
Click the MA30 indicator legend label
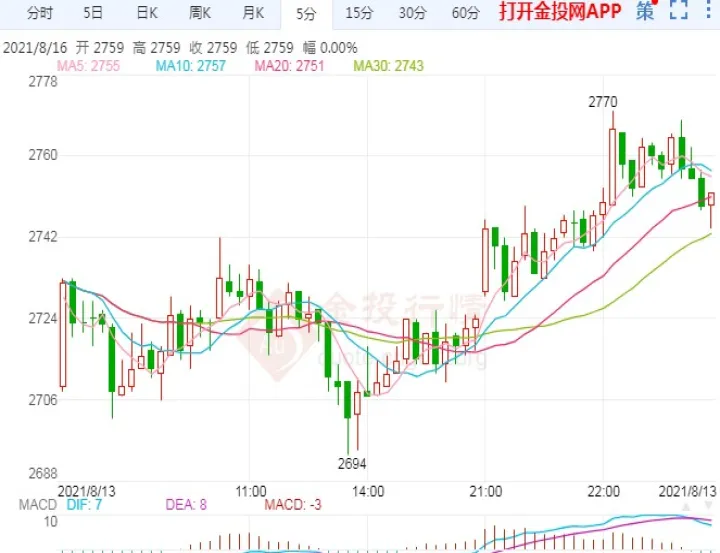click(x=388, y=66)
